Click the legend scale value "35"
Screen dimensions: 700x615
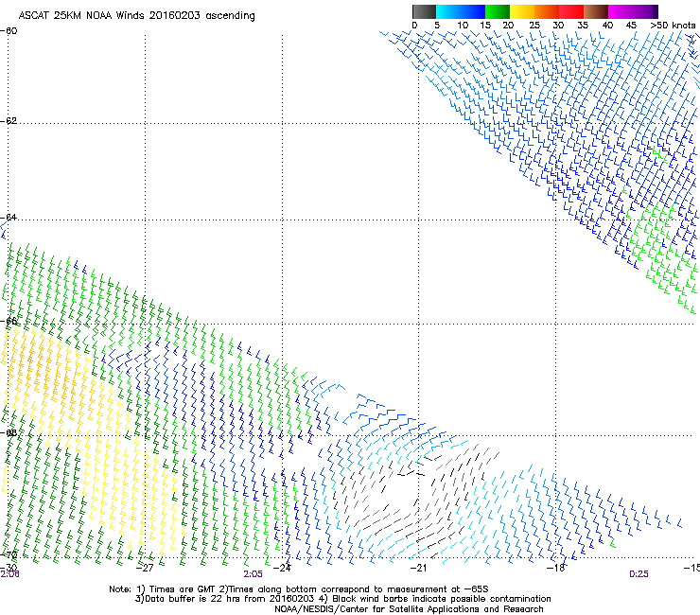583,26
